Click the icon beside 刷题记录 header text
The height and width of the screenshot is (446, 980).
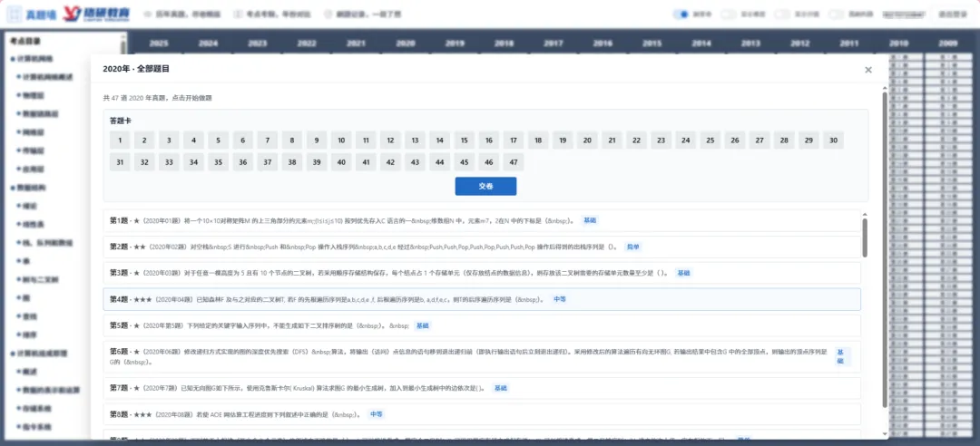(x=328, y=14)
